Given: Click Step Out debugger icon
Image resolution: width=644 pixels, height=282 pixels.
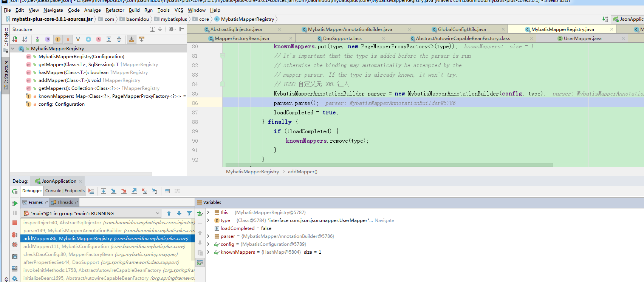Looking at the screenshot, I should pyautogui.click(x=134, y=191).
